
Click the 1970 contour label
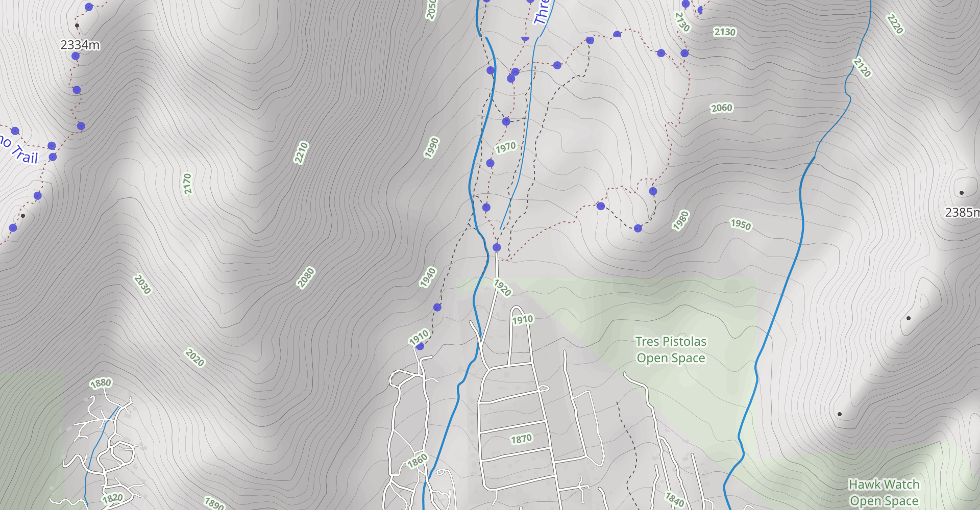point(506,147)
